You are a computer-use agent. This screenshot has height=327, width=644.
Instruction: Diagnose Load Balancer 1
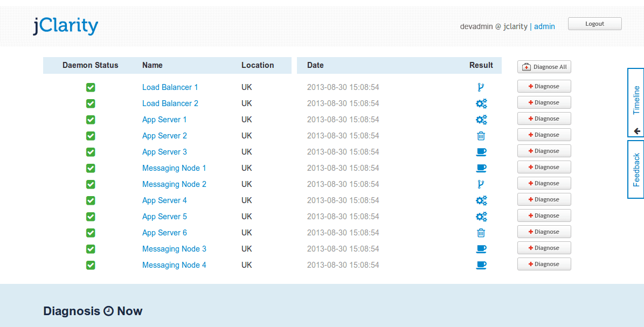(544, 86)
